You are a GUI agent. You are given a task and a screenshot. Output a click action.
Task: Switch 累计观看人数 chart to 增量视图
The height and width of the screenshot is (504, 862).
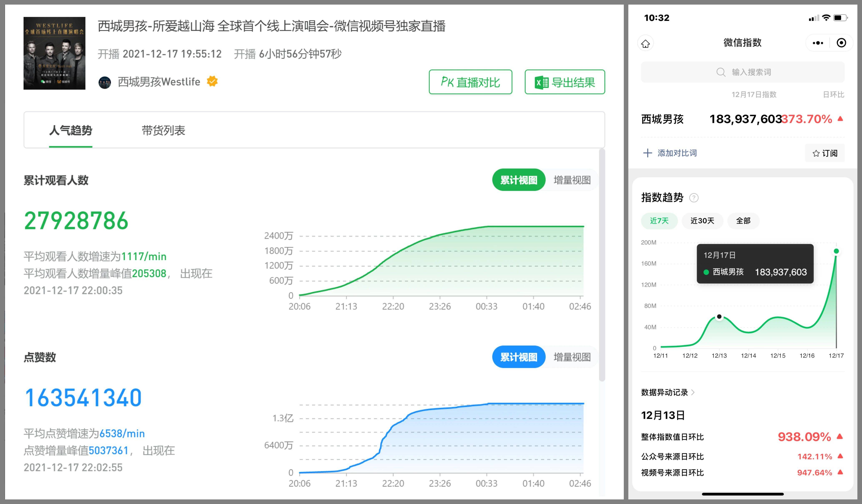[572, 180]
